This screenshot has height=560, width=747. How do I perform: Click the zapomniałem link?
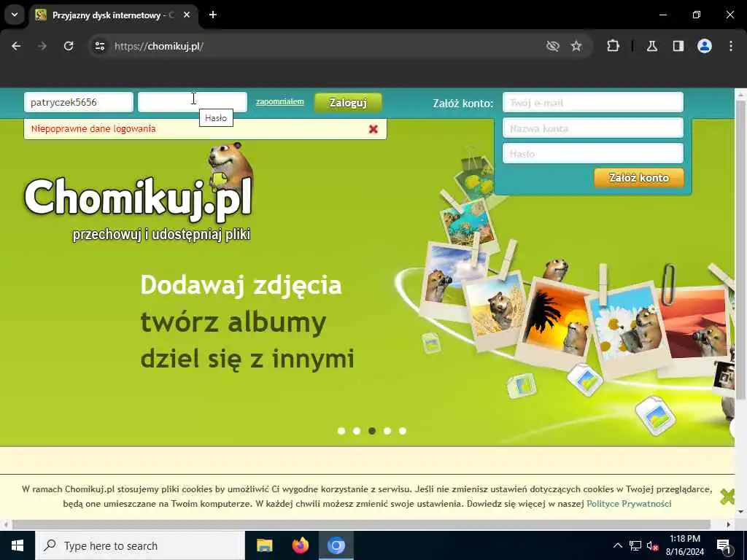(279, 101)
